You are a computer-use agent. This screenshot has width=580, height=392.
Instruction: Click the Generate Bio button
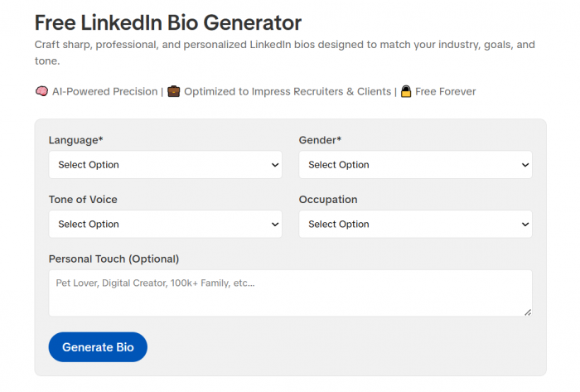[x=98, y=347]
